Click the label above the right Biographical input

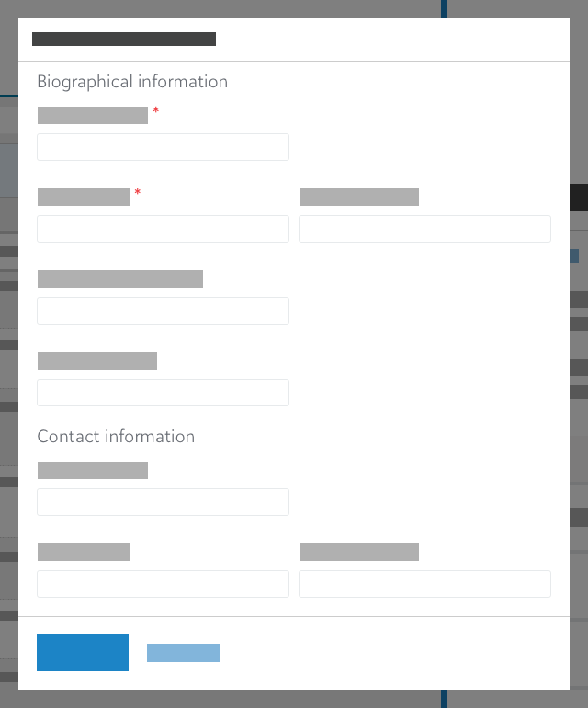[359, 197]
